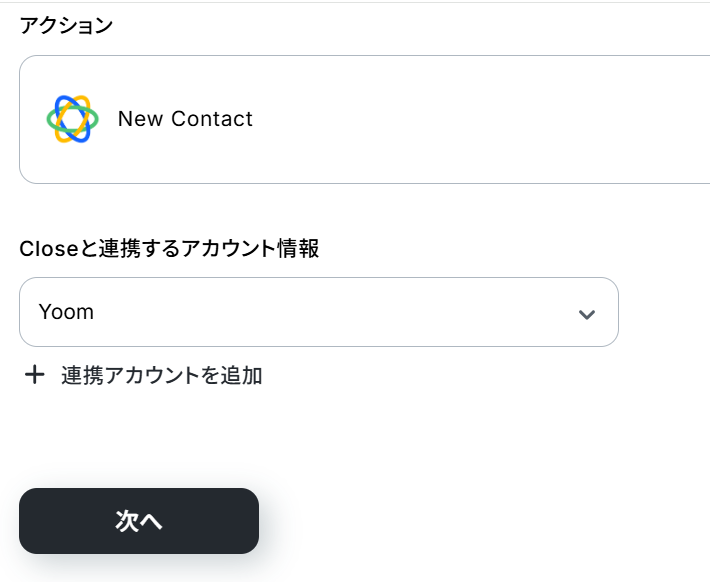
Task: Show account options using the down arrow
Action: 587,314
